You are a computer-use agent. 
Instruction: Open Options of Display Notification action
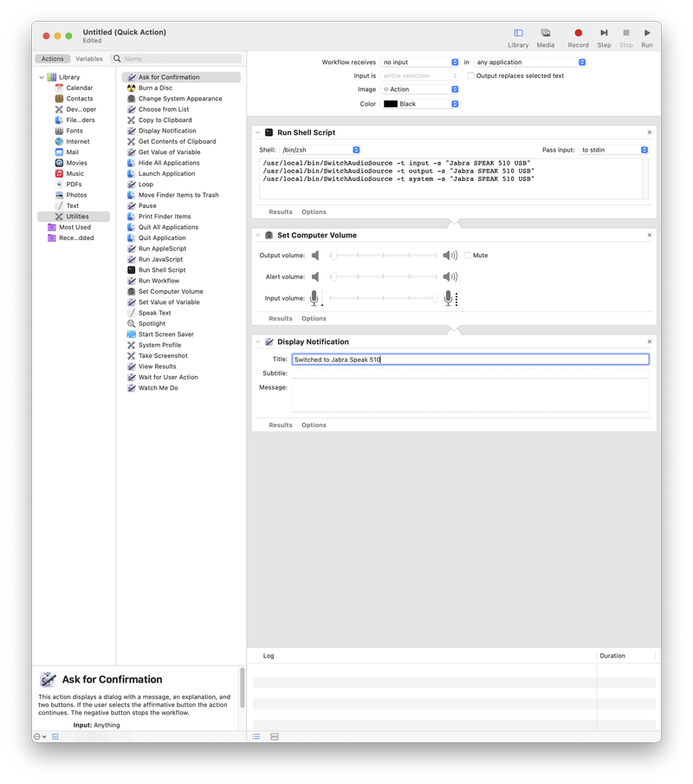[314, 425]
